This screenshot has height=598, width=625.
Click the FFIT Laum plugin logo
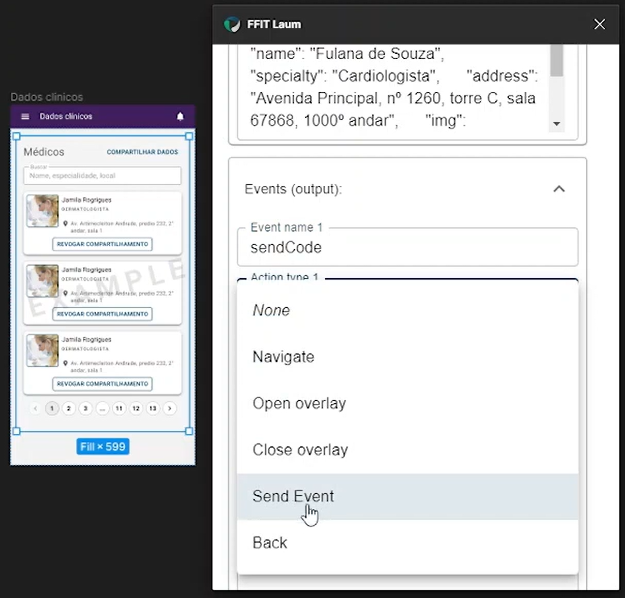tap(232, 24)
